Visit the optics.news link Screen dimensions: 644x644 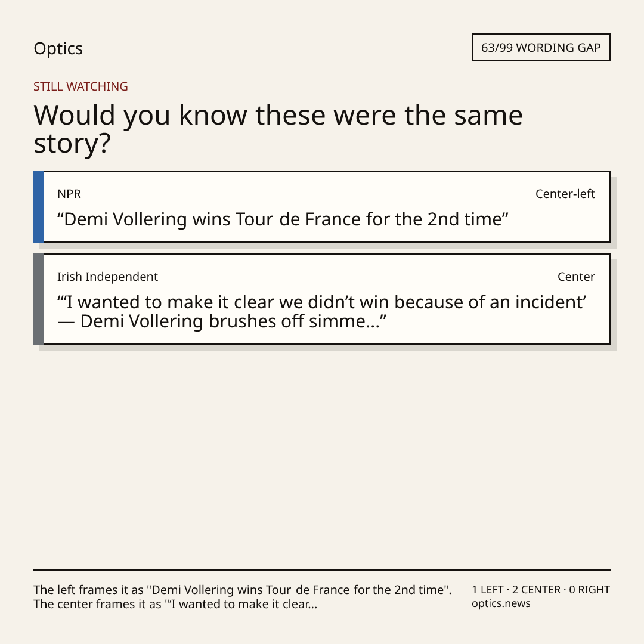(501, 603)
